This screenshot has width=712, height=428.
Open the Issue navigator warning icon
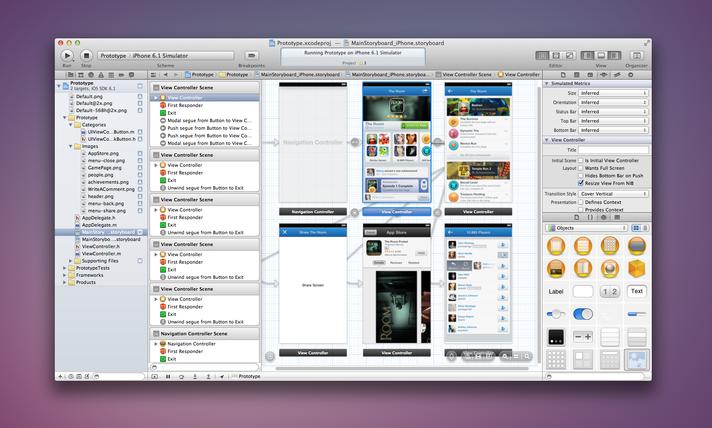(x=101, y=74)
